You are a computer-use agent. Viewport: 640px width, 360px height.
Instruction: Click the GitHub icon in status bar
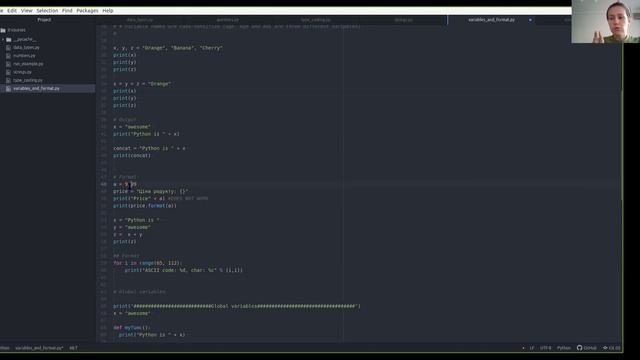[x=579, y=348]
